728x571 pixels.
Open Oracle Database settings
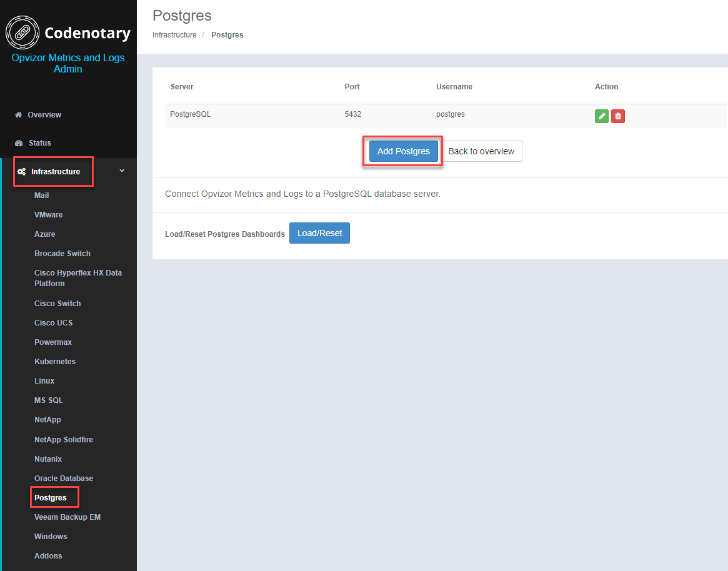point(64,479)
